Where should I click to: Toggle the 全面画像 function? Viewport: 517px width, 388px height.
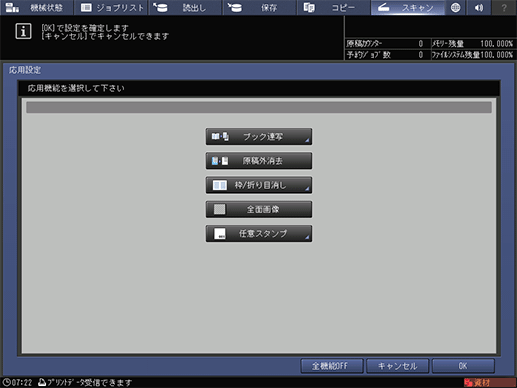tap(259, 209)
